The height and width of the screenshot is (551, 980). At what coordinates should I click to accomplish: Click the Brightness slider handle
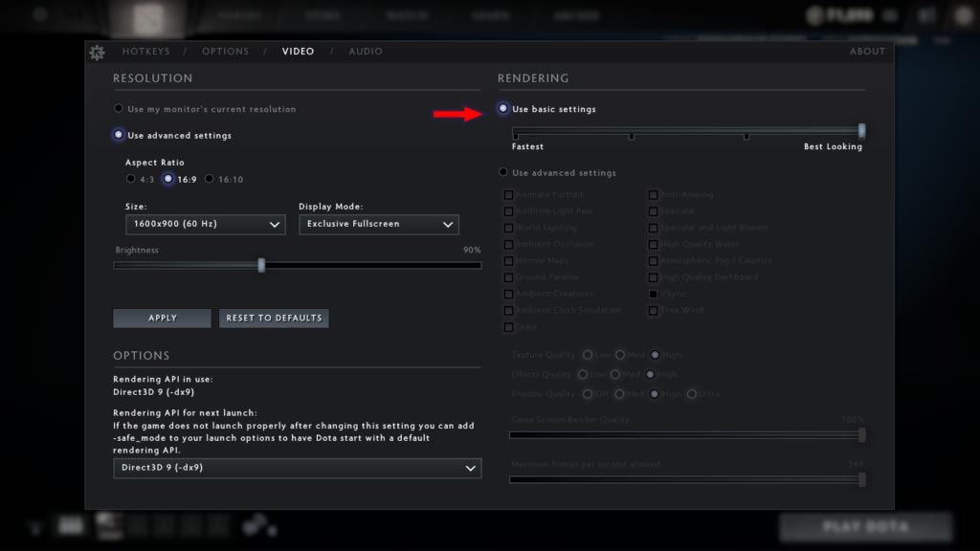click(261, 265)
